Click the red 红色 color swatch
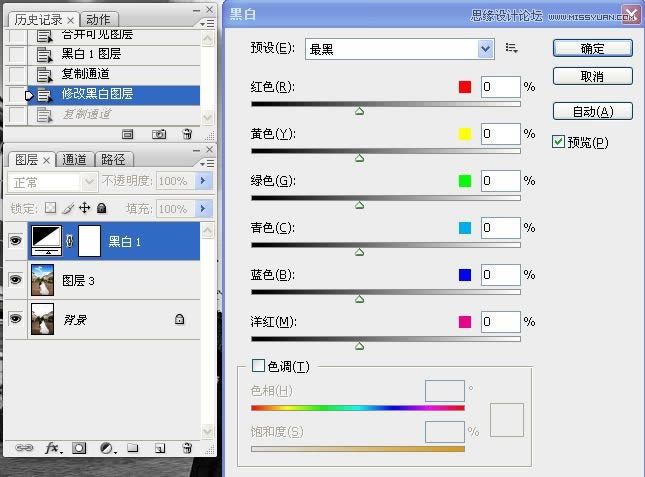The height and width of the screenshot is (477, 645). click(x=464, y=87)
